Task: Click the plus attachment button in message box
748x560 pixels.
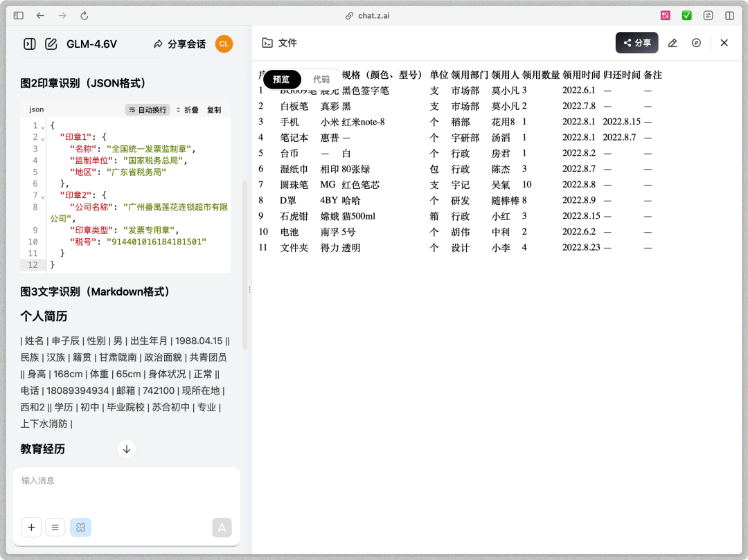Action: [31, 527]
